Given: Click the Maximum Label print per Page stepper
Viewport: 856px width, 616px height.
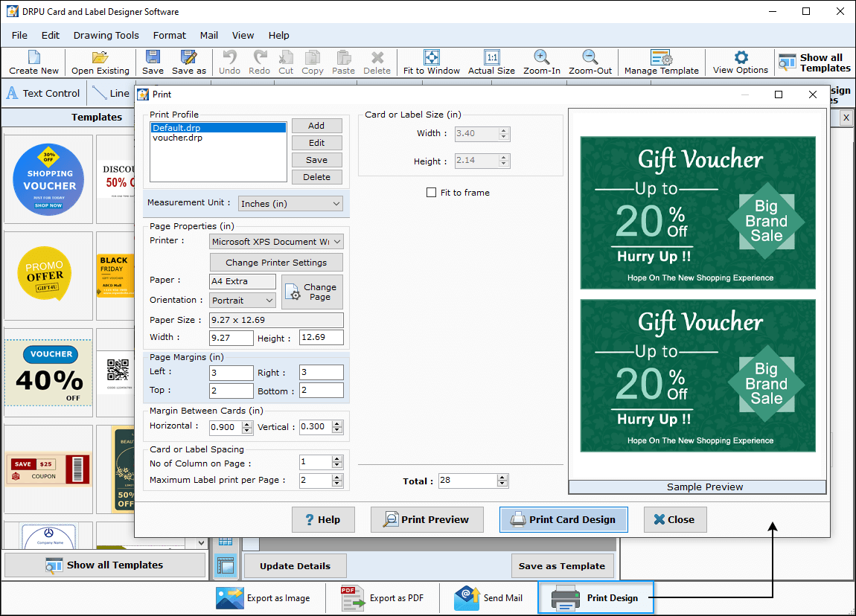Looking at the screenshot, I should [337, 480].
